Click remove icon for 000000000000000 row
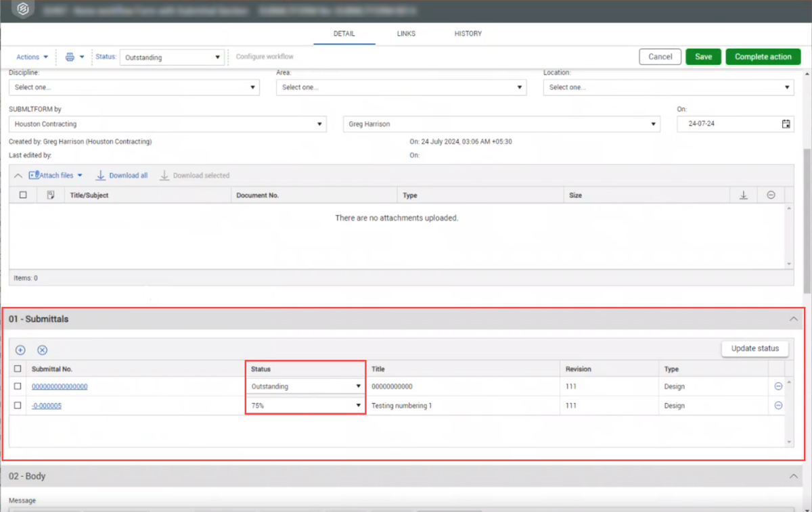Screen dimensions: 812x512 pos(778,386)
